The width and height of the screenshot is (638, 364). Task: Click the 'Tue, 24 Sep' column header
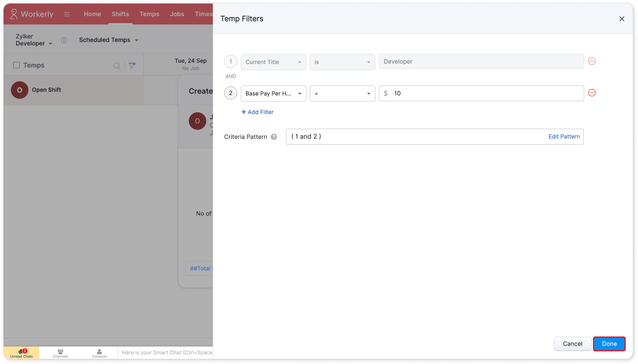point(191,61)
